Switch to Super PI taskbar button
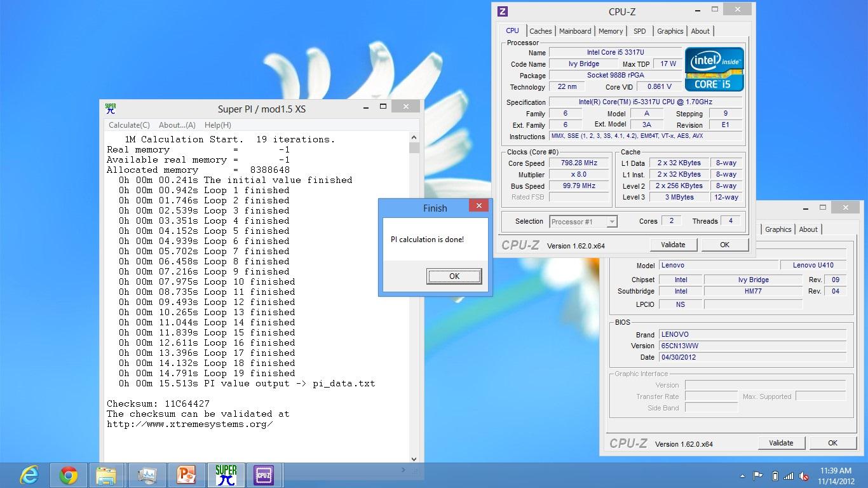868x488 pixels. pos(226,475)
